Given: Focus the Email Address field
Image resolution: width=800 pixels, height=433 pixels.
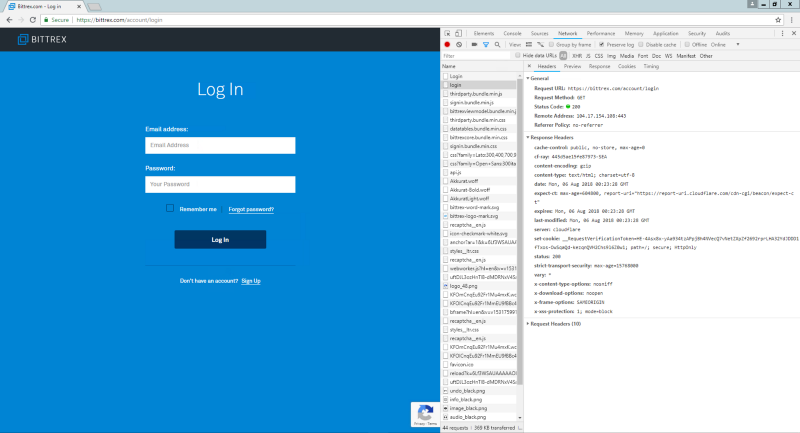Looking at the screenshot, I should (x=220, y=145).
